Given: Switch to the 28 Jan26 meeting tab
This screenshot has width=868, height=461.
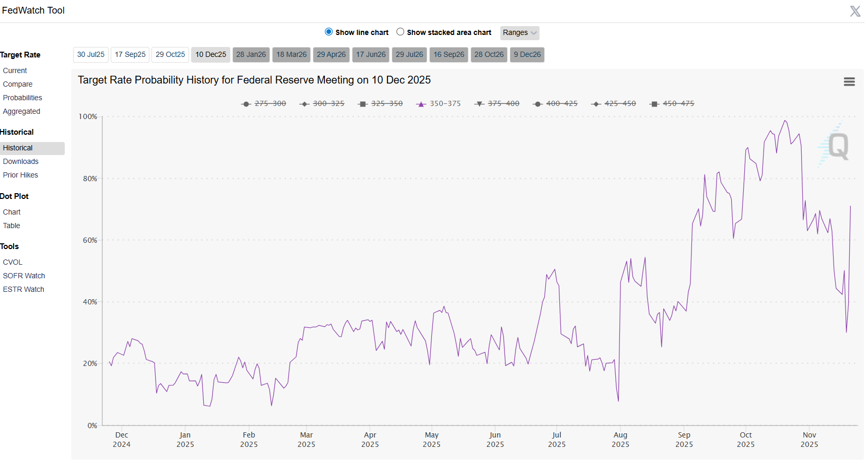Looking at the screenshot, I should click(251, 55).
